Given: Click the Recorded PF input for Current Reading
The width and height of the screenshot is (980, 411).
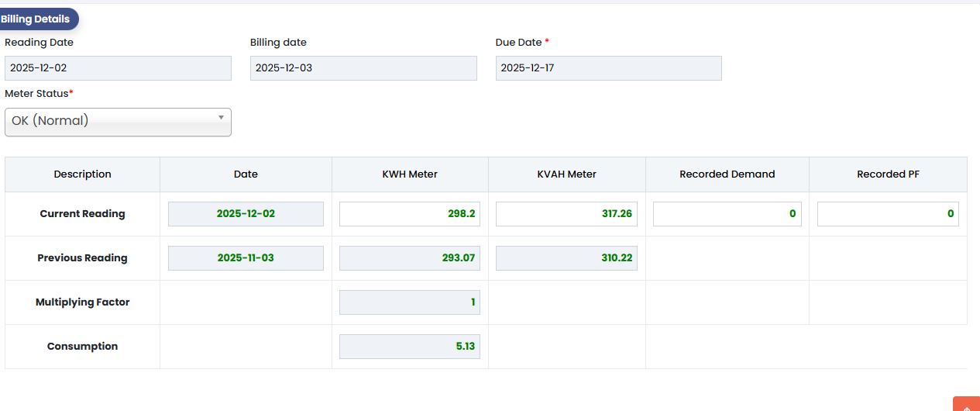Looking at the screenshot, I should [888, 214].
